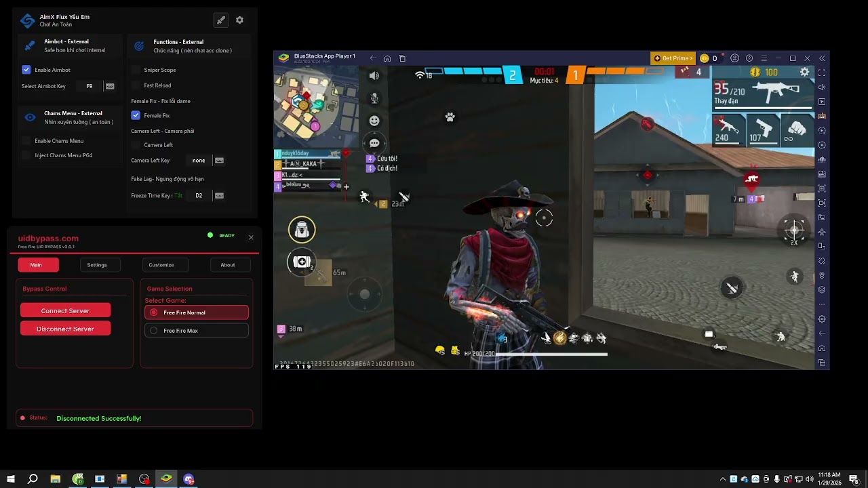Screen dimensions: 868x488
Task: Click the pet paw icon in game
Action: (450, 117)
